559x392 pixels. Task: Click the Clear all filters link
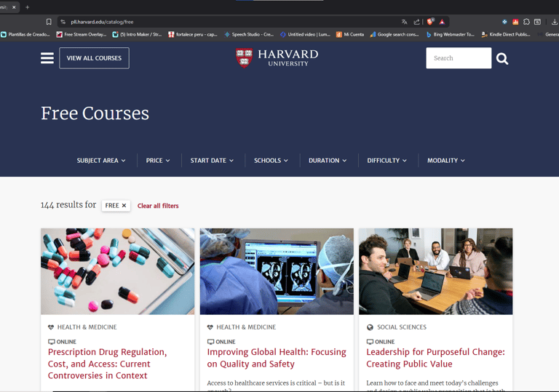coord(158,206)
